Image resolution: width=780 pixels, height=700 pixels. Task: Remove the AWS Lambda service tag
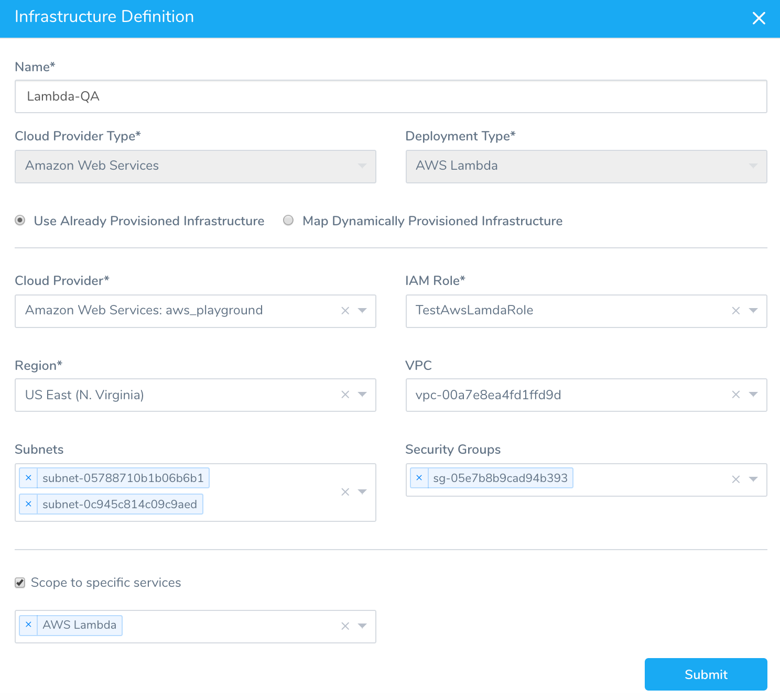(28, 625)
